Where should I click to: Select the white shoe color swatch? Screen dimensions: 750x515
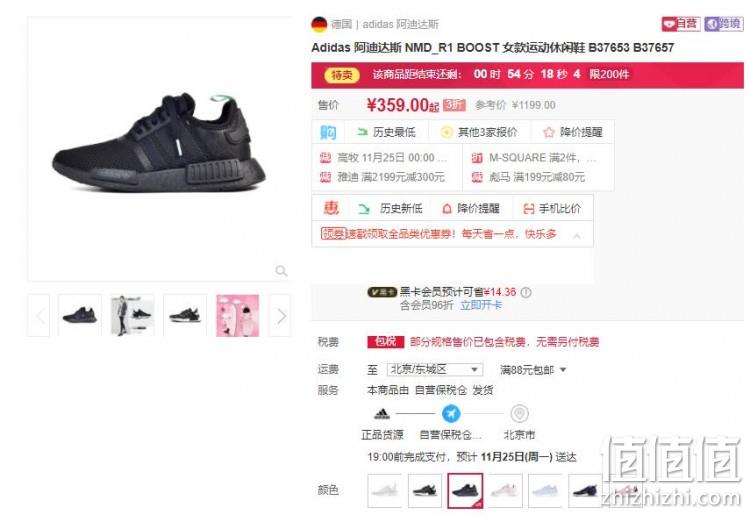coord(385,490)
